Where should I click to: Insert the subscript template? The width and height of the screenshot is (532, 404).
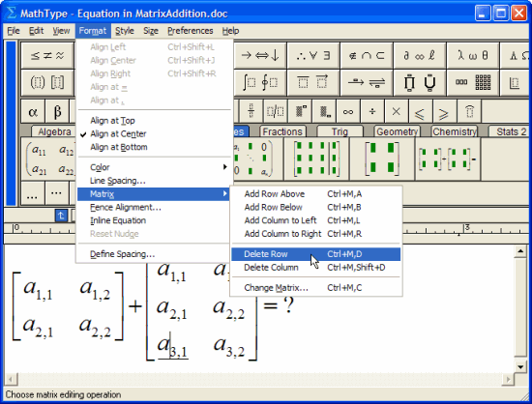tap(325, 111)
